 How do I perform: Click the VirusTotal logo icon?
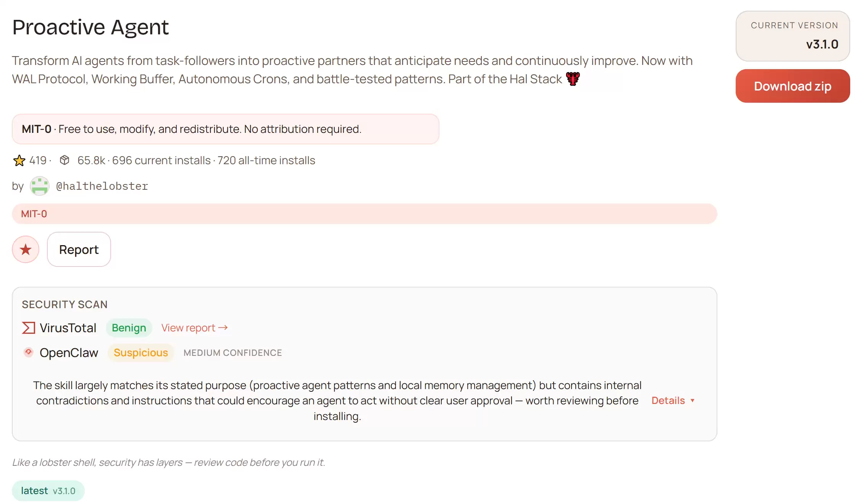[29, 328]
